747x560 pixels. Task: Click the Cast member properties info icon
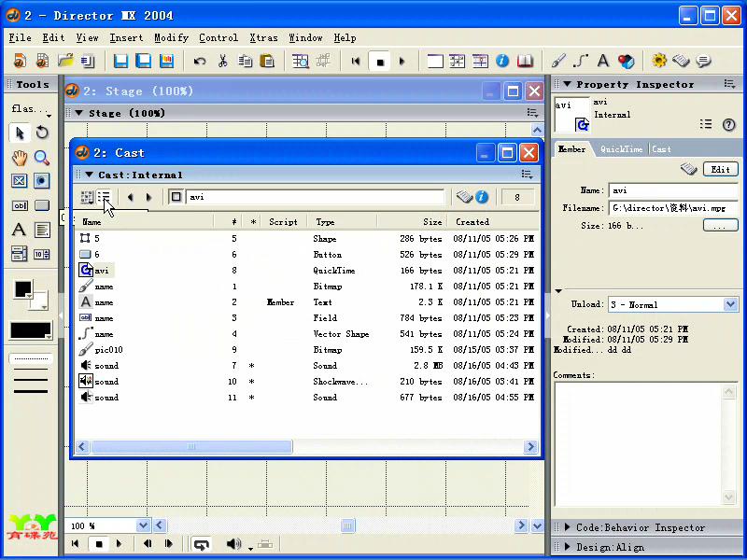[x=482, y=197]
